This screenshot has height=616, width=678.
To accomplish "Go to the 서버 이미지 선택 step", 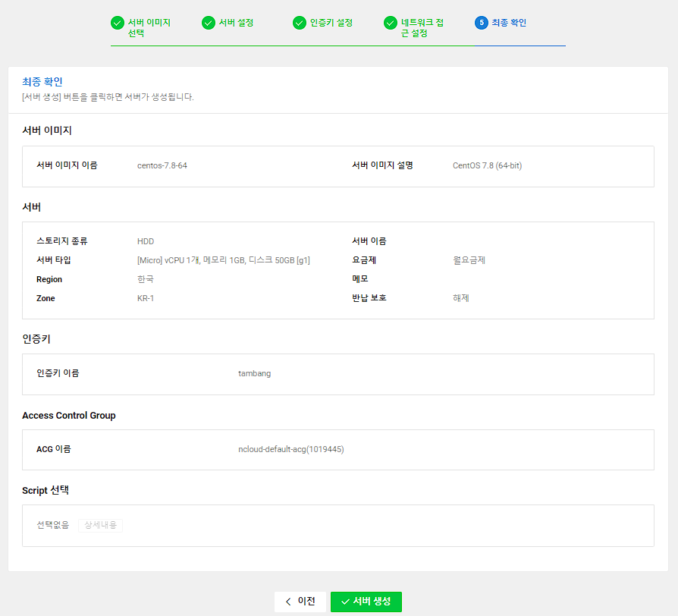I will pyautogui.click(x=149, y=27).
